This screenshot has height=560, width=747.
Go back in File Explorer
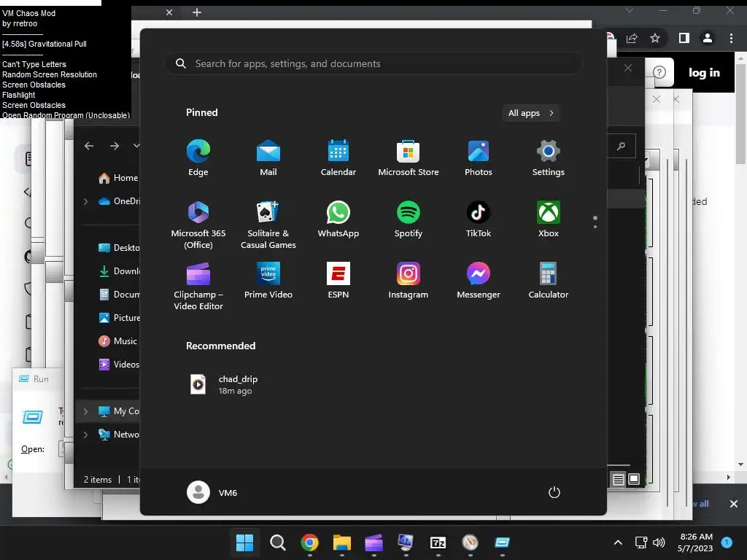click(x=89, y=146)
